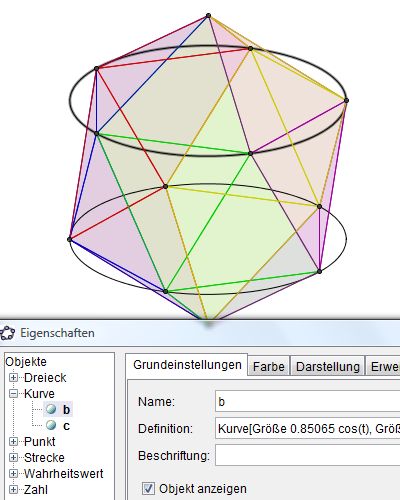400x500 pixels.
Task: Collapse the Kurve tree node
Action: 13,394
